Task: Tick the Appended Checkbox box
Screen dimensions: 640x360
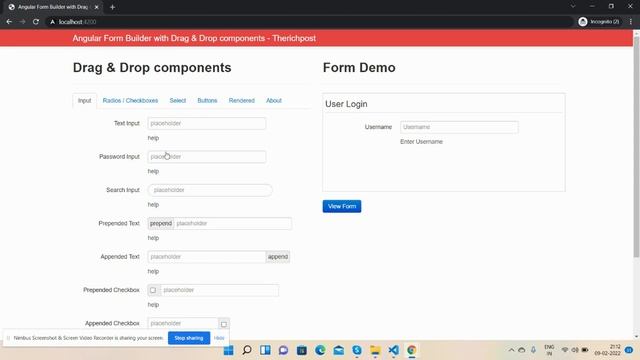Action: tap(224, 324)
